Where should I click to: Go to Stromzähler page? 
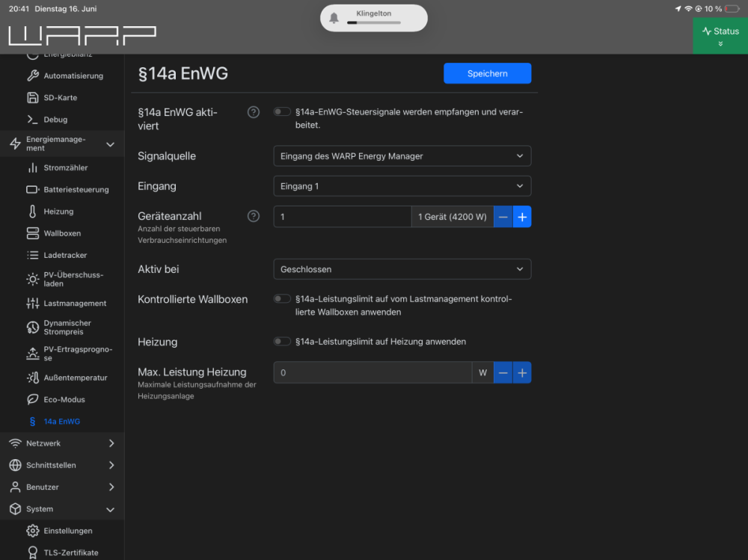coord(66,167)
